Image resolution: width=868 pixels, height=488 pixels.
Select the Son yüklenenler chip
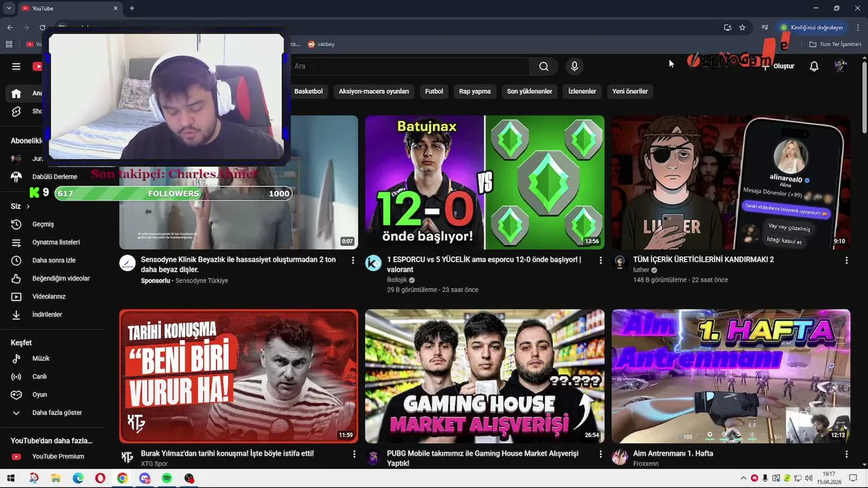point(530,91)
